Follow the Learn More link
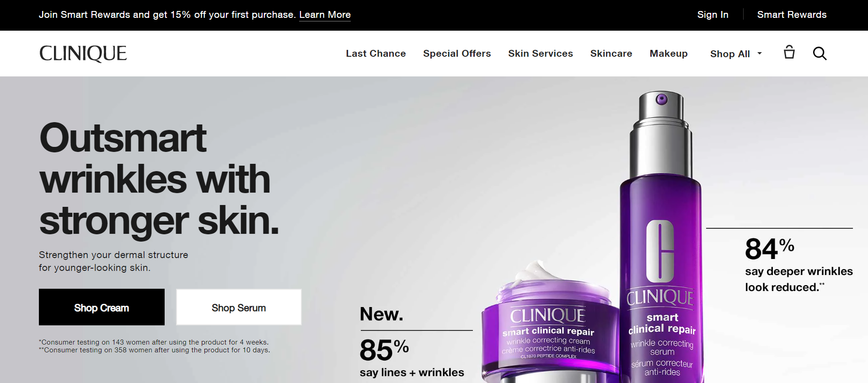Viewport: 868px width, 383px height. [325, 15]
